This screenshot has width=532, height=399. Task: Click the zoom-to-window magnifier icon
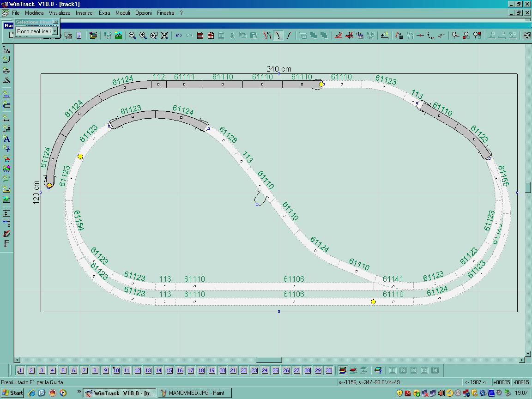154,35
